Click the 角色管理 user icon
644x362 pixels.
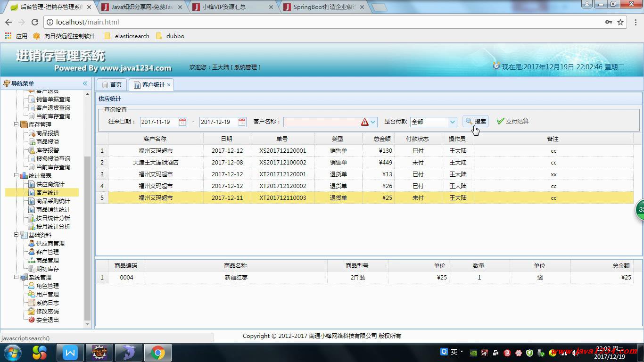[x=32, y=286]
